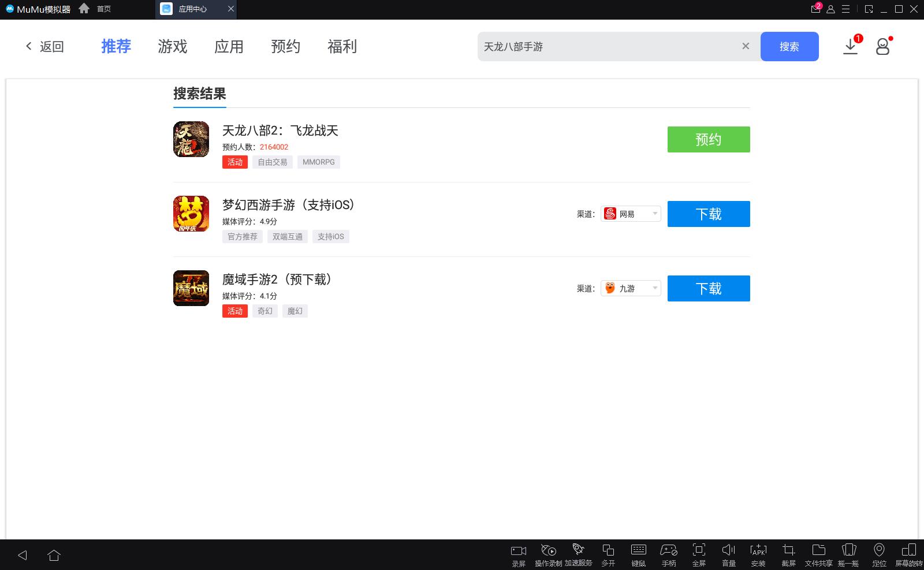The width and height of the screenshot is (924, 570).
Task: Click the reservation count 2164002
Action: 274,147
